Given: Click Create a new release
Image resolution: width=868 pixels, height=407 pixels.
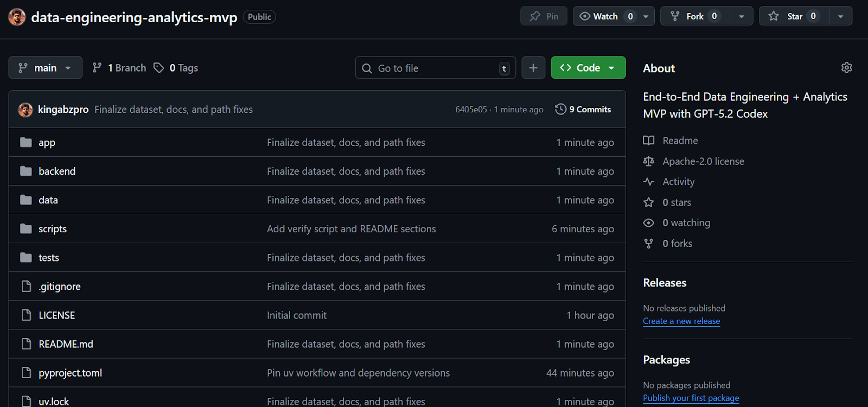Looking at the screenshot, I should point(681,321).
